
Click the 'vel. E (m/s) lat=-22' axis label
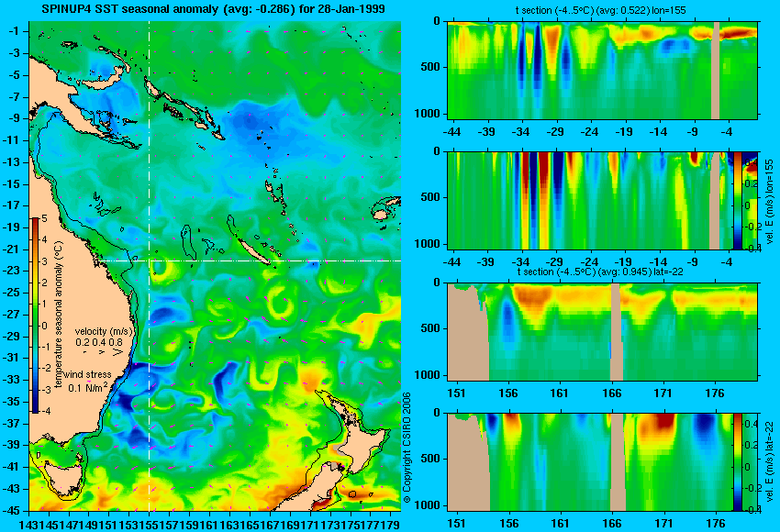point(769,463)
